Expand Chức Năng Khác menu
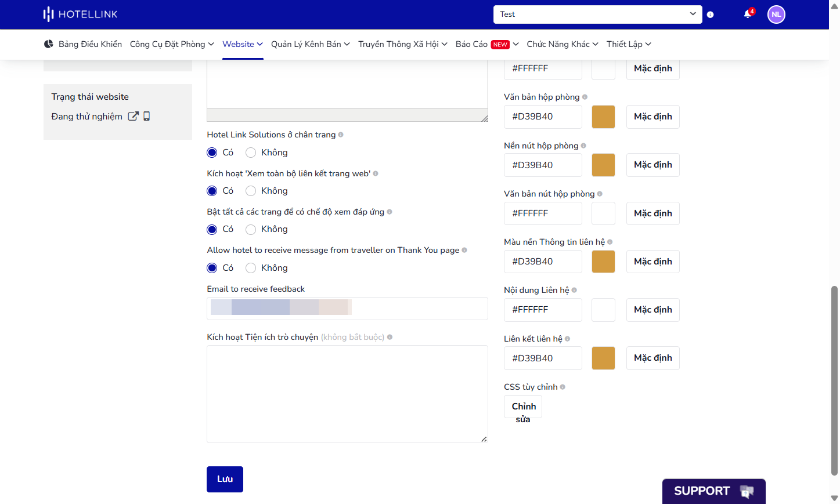Screen dimensions: 840x504 (563, 44)
